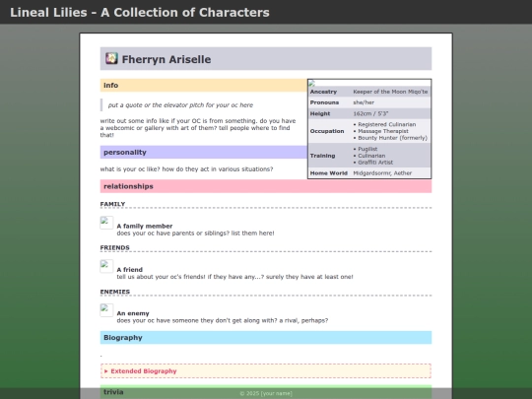Screen dimensions: 532x399
Task: Click the quote placeholder text
Action: coord(180,105)
